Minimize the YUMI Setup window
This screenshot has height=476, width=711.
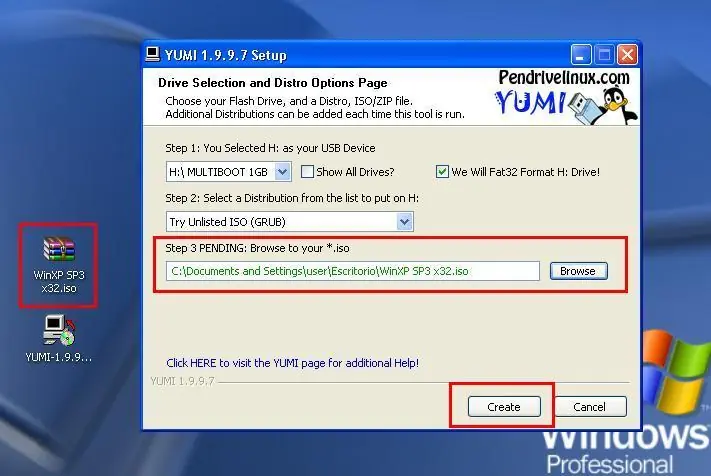point(580,55)
